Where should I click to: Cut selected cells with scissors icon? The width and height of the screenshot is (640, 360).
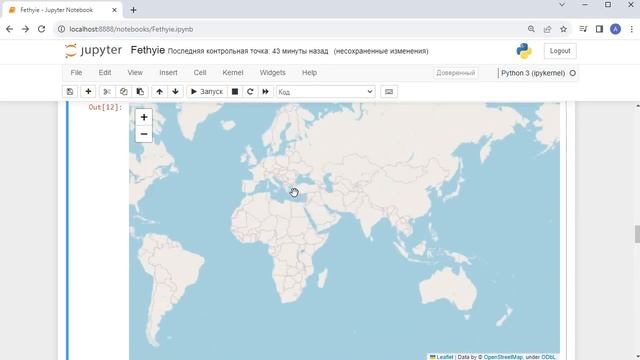coord(107,92)
